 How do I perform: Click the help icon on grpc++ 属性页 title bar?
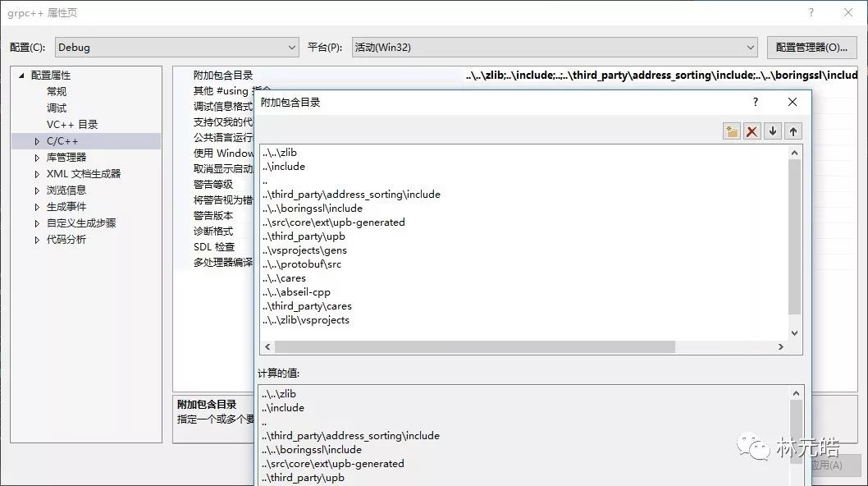coord(811,13)
